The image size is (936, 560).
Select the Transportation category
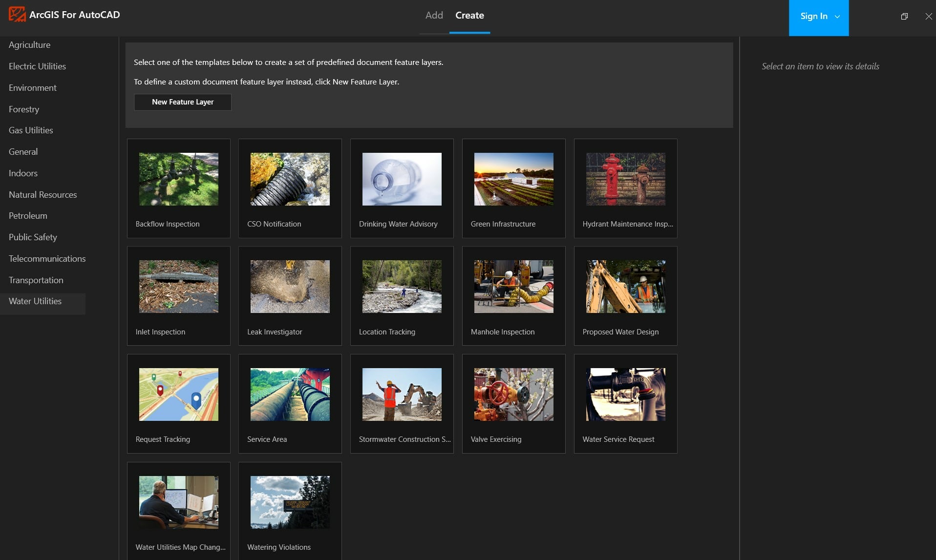point(36,280)
